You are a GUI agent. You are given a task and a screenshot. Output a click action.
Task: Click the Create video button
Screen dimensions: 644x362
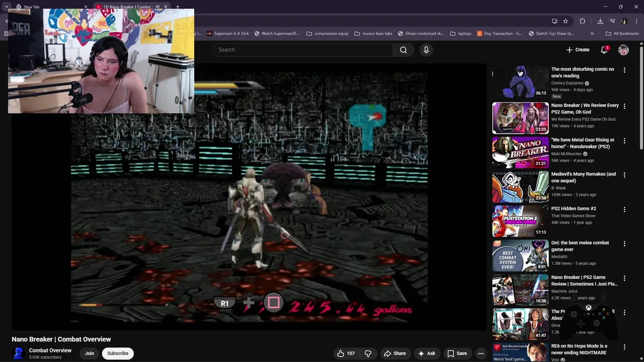578,50
